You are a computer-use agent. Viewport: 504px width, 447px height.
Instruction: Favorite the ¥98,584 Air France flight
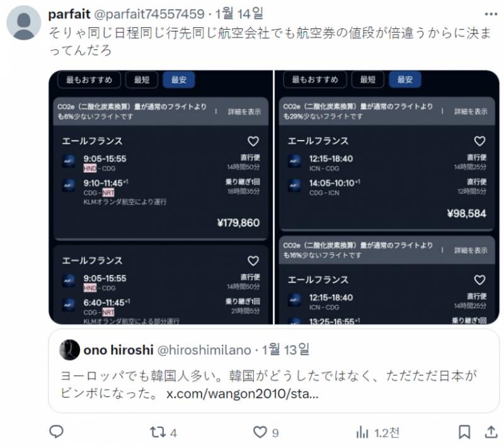click(479, 141)
